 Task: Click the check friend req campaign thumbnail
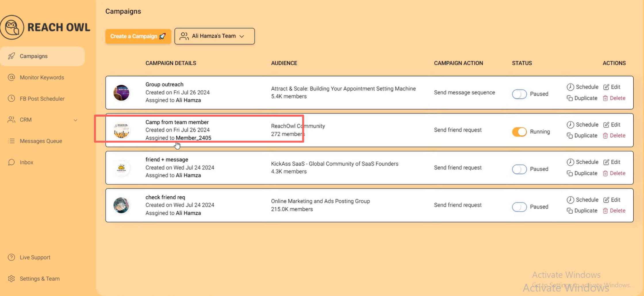point(121,205)
